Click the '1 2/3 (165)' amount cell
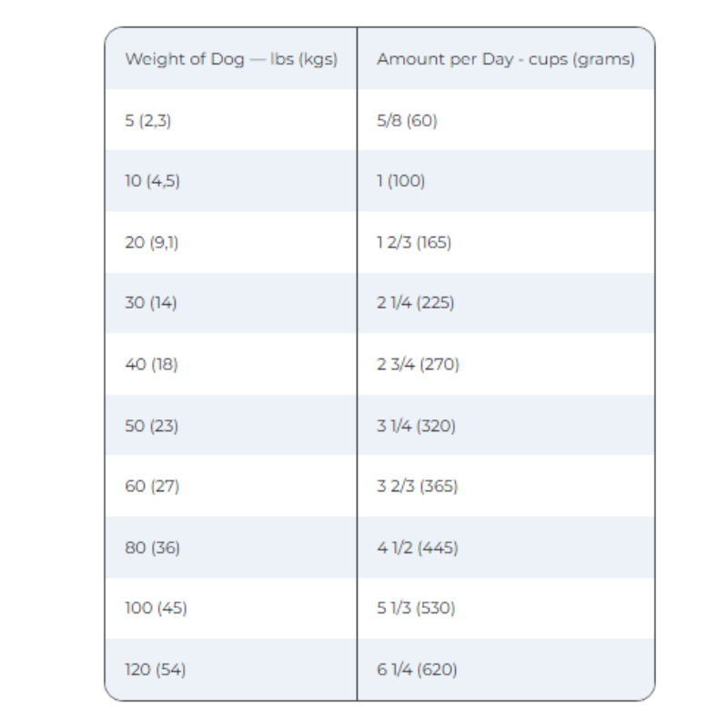728x728 pixels. pyautogui.click(x=414, y=243)
